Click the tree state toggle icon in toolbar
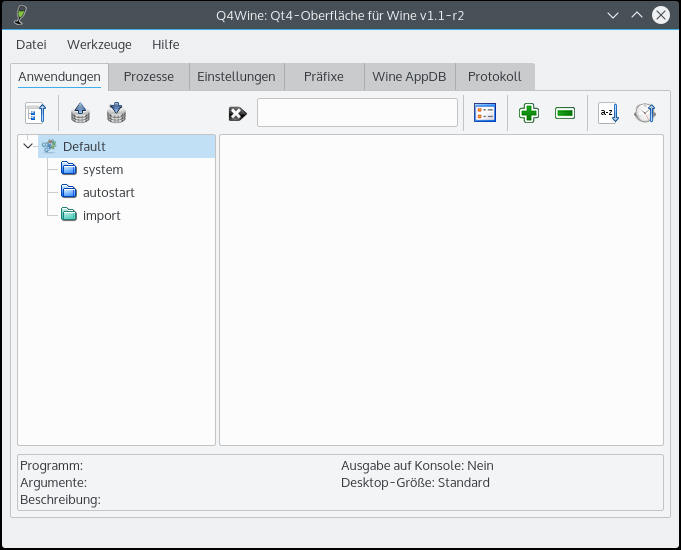 tap(35, 113)
